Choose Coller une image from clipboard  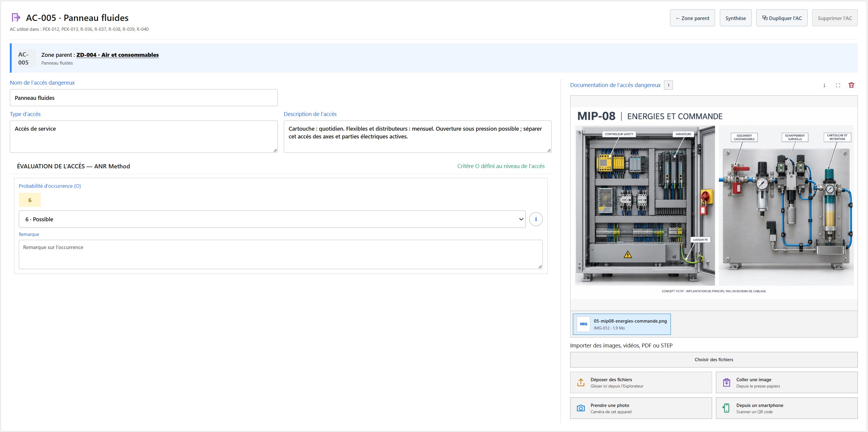tap(786, 382)
